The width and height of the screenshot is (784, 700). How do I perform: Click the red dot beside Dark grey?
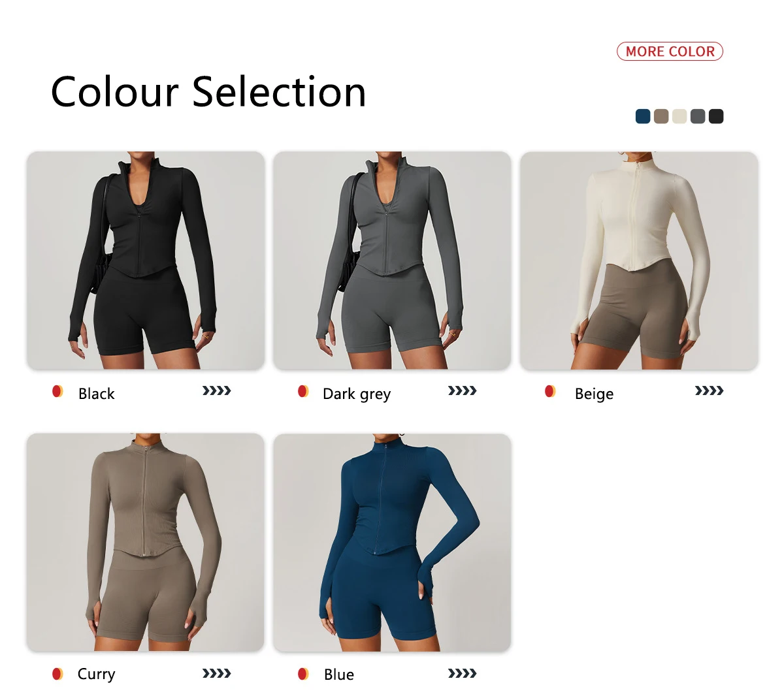tap(303, 391)
